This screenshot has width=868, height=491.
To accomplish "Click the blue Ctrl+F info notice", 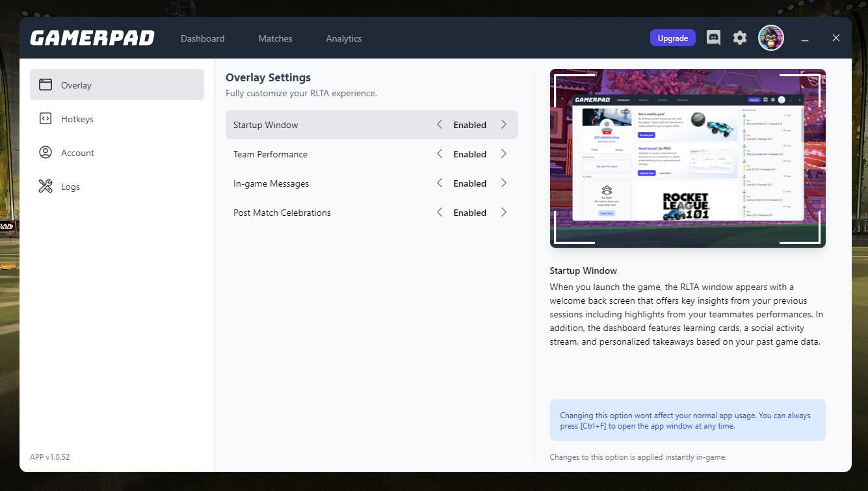I will point(688,420).
